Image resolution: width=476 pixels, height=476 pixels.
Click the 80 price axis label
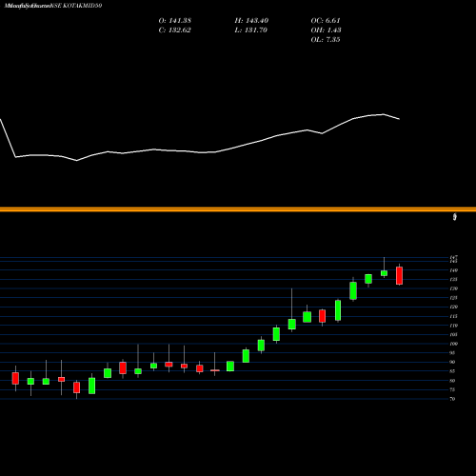click(x=453, y=381)
